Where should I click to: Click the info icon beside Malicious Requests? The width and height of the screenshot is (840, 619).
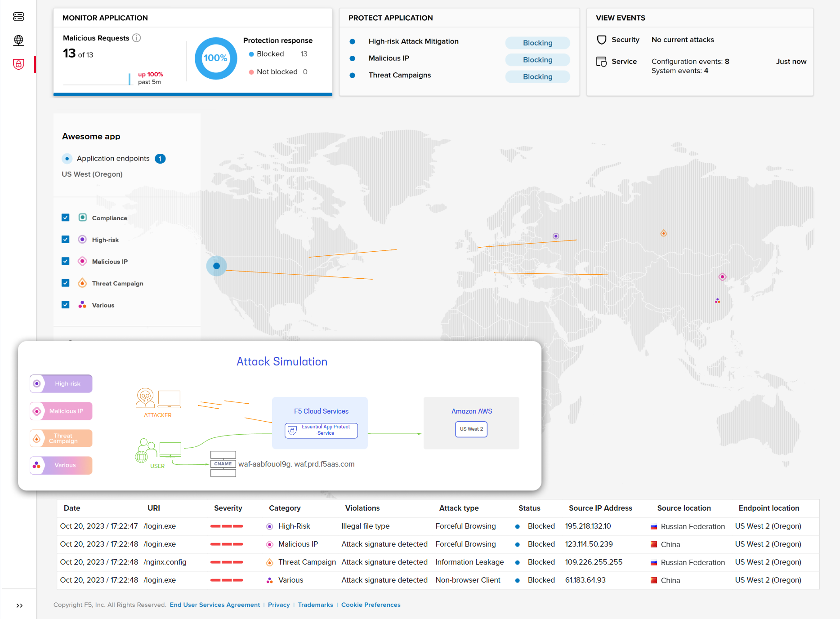[x=137, y=38]
